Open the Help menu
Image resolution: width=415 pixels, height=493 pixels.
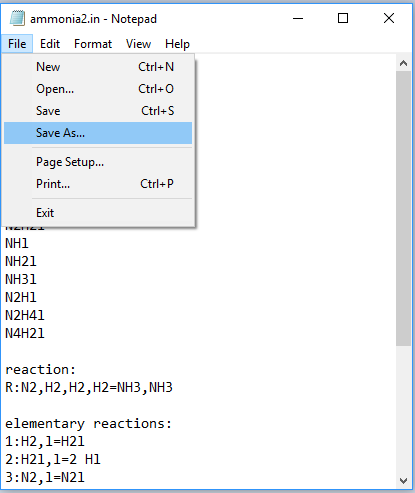pos(177,44)
